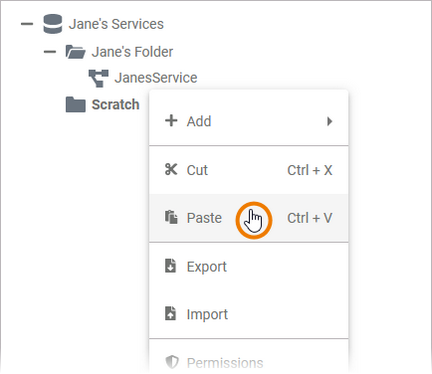Click the clipboard icon for Paste

click(x=171, y=217)
